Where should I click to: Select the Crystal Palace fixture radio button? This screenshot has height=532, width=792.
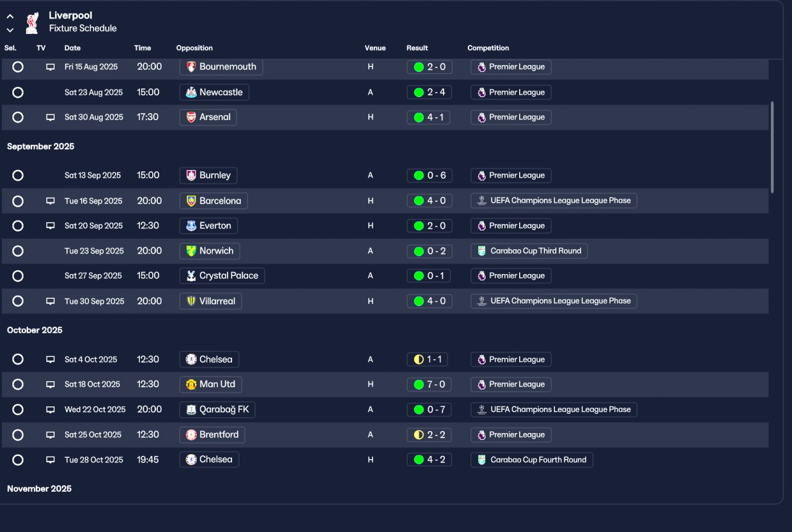pyautogui.click(x=18, y=276)
